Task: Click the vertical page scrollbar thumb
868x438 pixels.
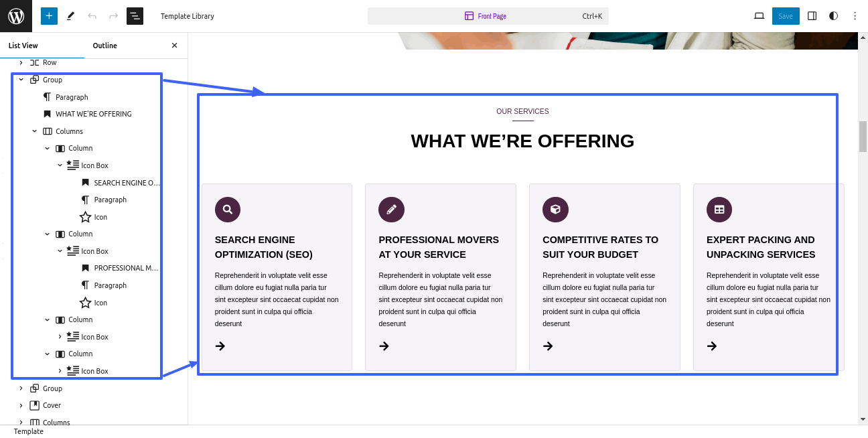Action: click(x=863, y=137)
